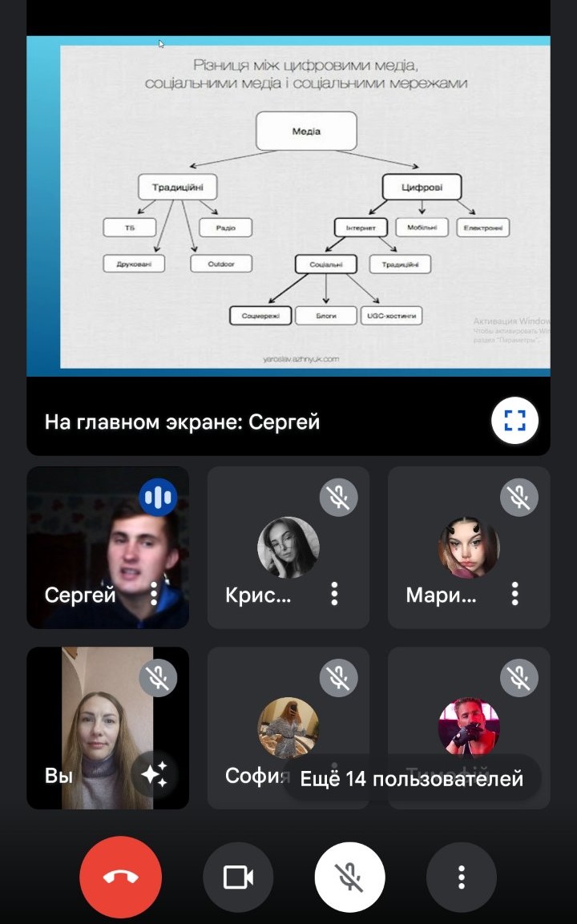Tap muted mic icon on София tile
The image size is (577, 924).
coord(338,678)
